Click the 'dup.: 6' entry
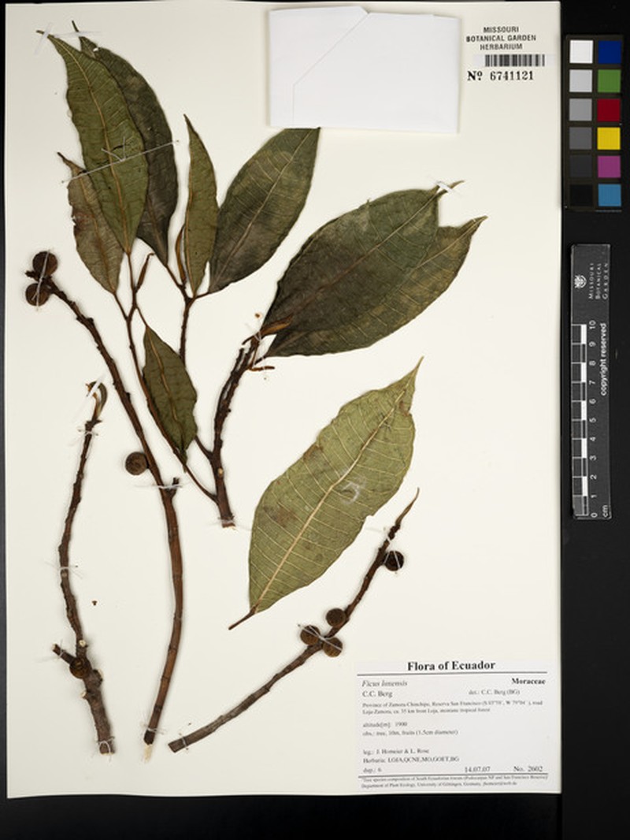The image size is (630, 840). tap(372, 770)
